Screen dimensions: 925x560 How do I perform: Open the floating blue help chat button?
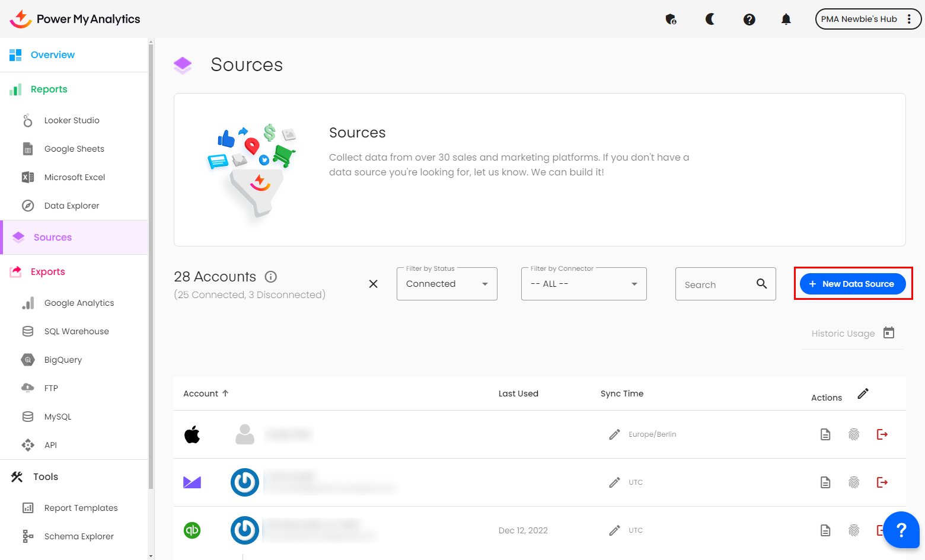pyautogui.click(x=901, y=530)
